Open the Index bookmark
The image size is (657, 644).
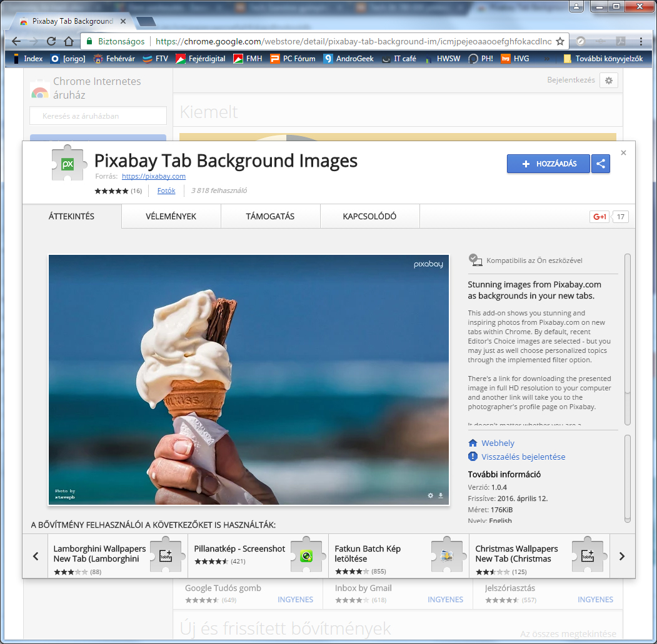pos(28,59)
